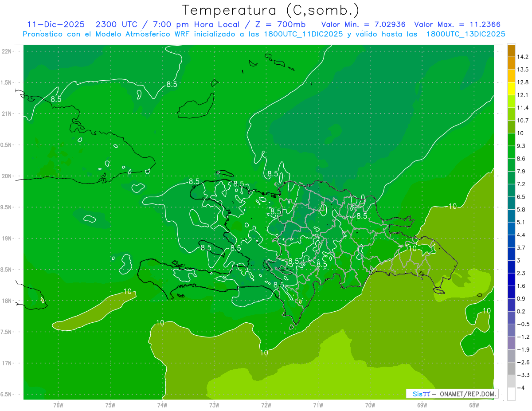Click the 12.8 color bar label
Viewport: 532px width, 411px height.
click(523, 82)
